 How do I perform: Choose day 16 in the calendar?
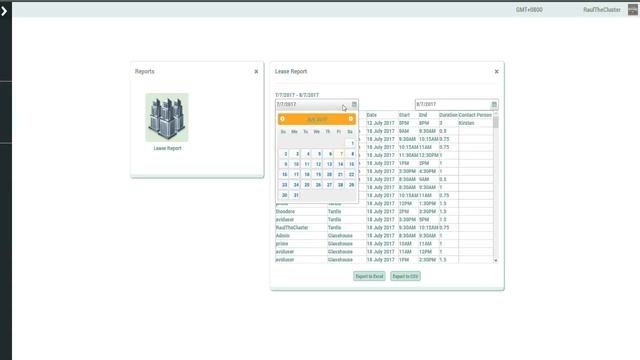284,174
